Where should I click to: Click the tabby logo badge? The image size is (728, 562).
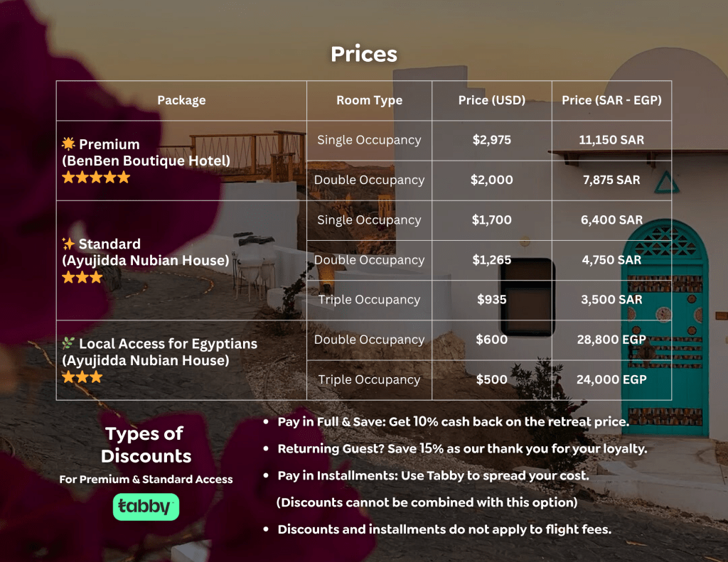(146, 507)
